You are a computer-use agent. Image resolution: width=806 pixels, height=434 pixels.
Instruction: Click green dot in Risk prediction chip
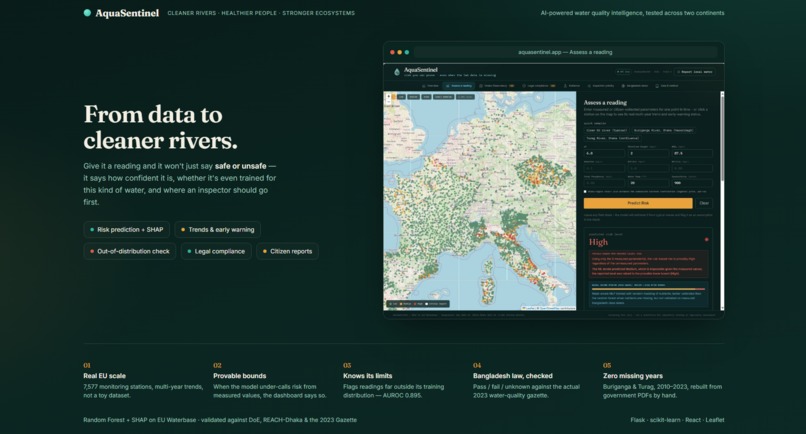click(x=92, y=230)
